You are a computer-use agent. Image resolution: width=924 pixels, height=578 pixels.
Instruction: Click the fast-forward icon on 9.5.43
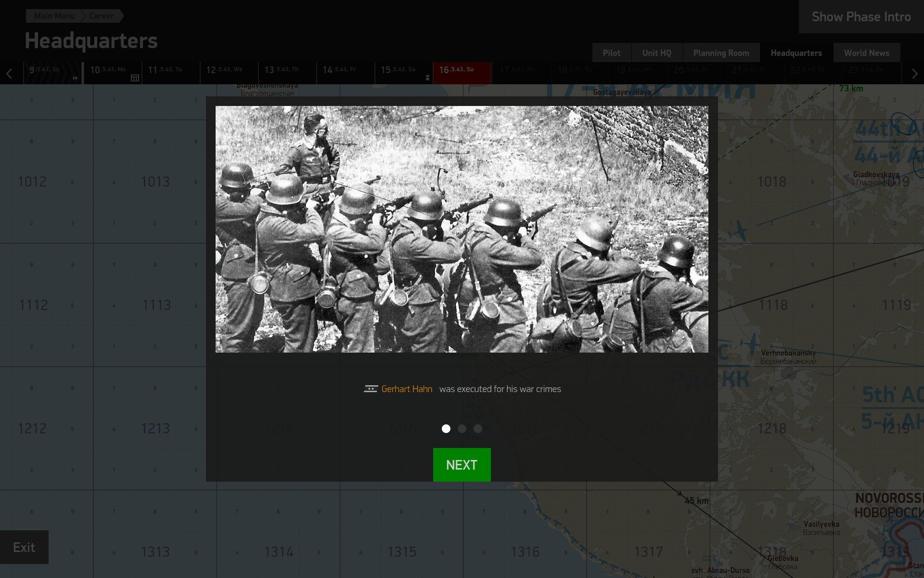75,78
